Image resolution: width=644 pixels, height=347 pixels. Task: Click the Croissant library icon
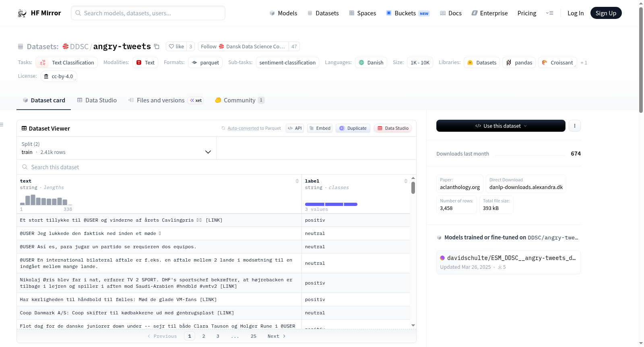545,63
